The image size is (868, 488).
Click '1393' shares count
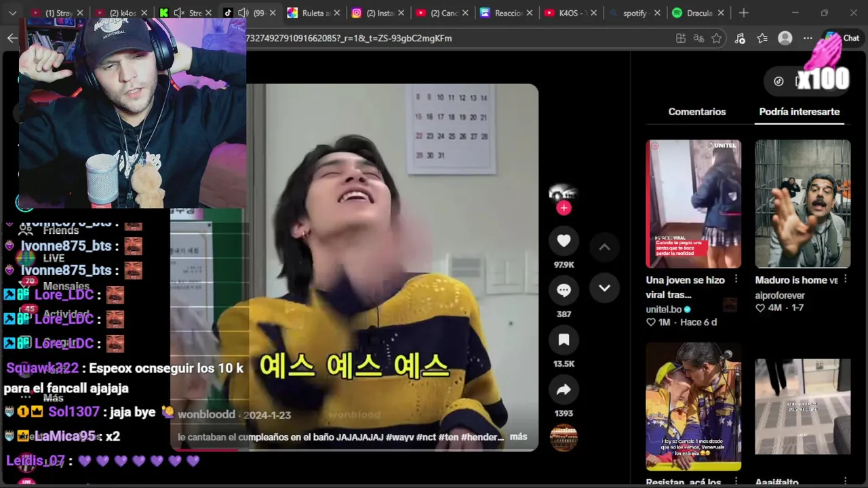click(564, 413)
